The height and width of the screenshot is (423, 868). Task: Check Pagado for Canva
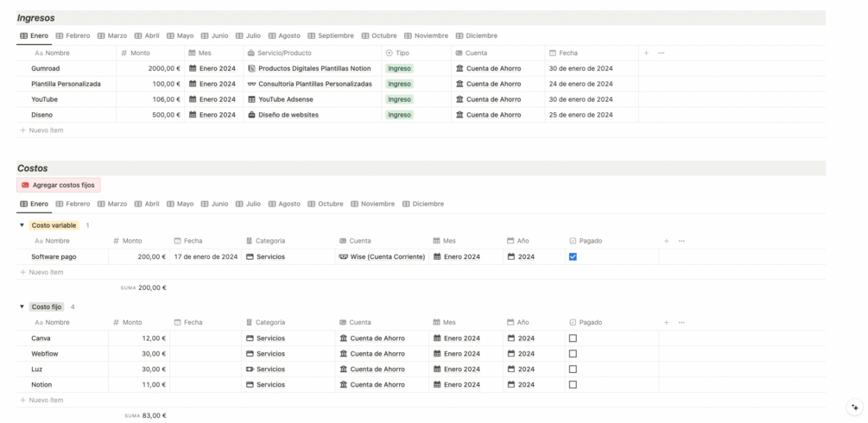[573, 338]
